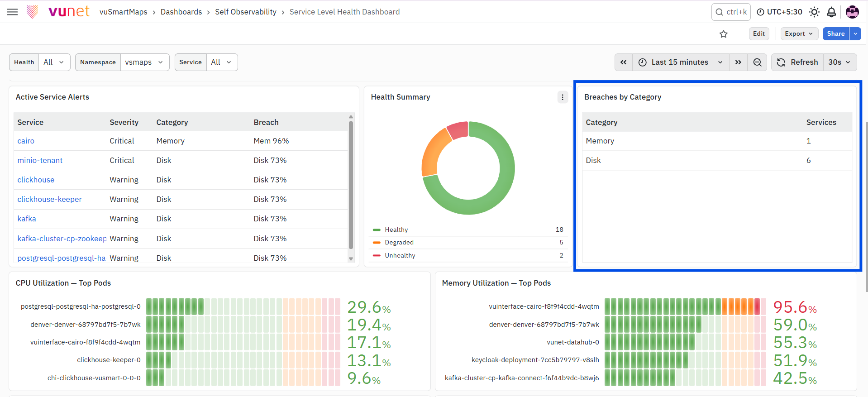Shift time range backward
The image size is (868, 397).
623,62
